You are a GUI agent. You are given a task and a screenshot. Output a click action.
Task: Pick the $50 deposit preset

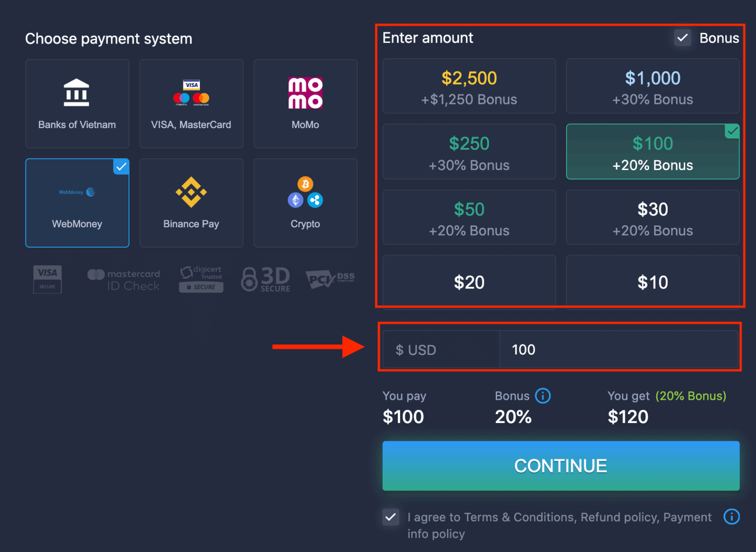(x=469, y=217)
